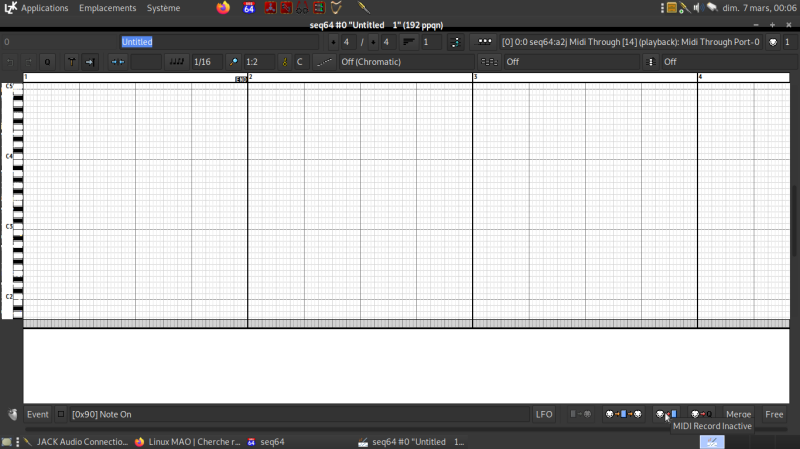Open the zoom magnifier menu
The width and height of the screenshot is (800, 449).
pyautogui.click(x=234, y=62)
